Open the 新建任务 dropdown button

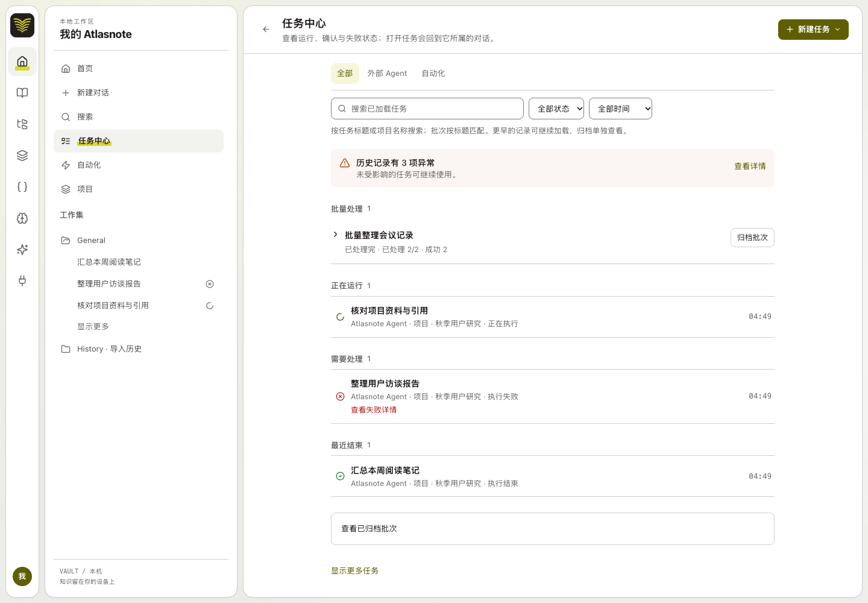coord(813,30)
